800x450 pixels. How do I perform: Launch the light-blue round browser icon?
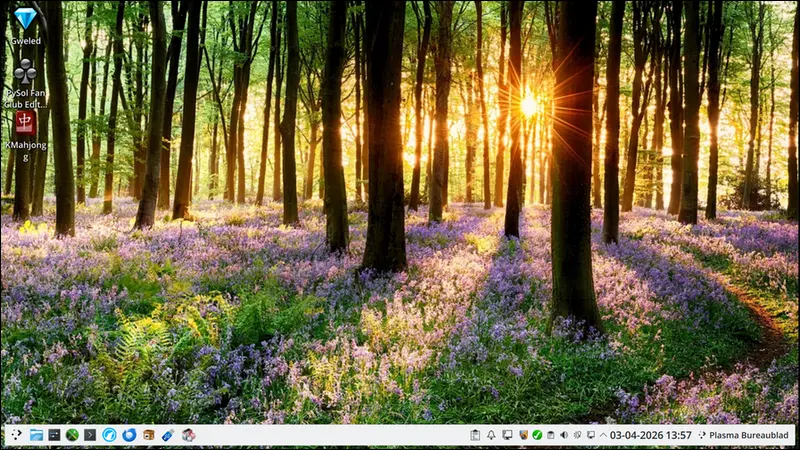109,435
